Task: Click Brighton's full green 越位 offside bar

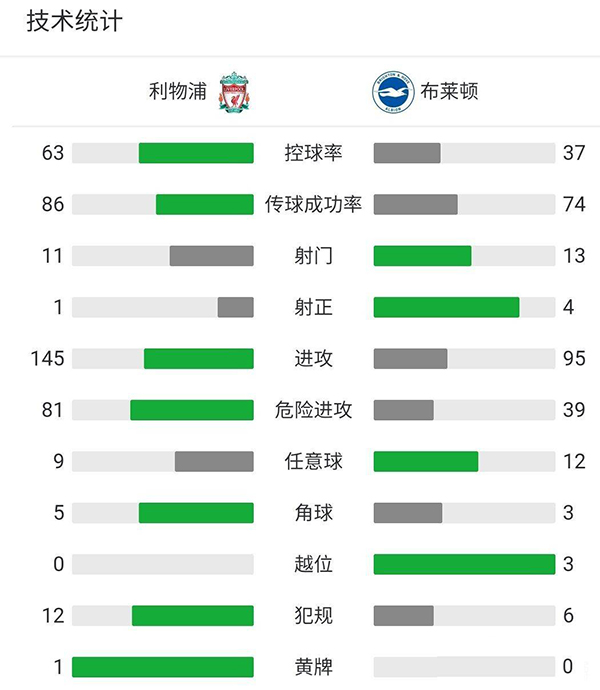Action: point(464,564)
